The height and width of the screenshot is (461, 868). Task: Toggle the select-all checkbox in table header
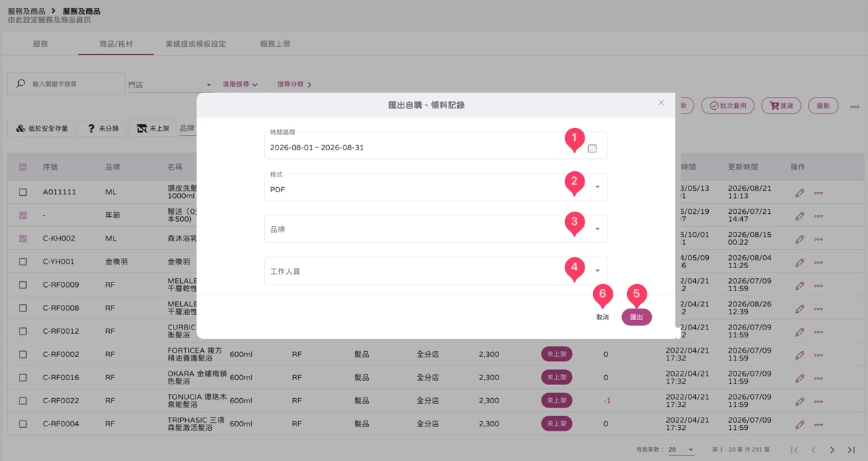coord(22,167)
